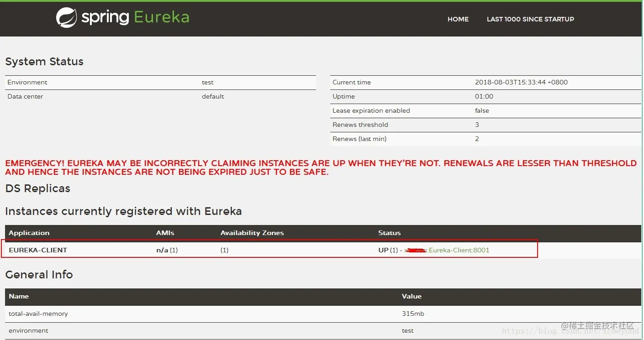Image resolution: width=644 pixels, height=340 pixels.
Task: Click the Name column header
Action: pyautogui.click(x=19, y=297)
